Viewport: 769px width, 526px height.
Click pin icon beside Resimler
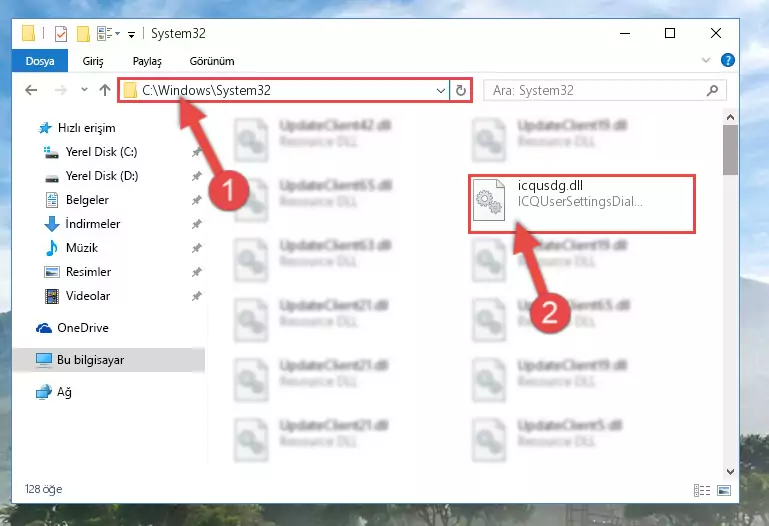pyautogui.click(x=196, y=272)
